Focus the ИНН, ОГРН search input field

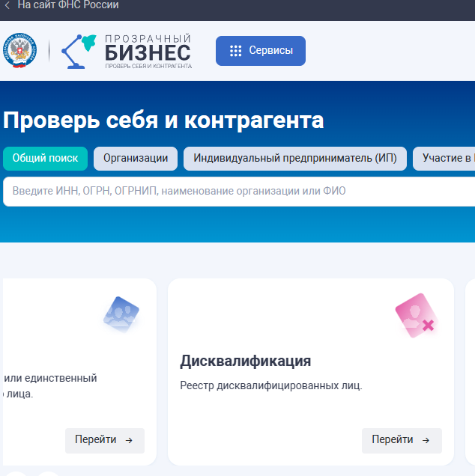tap(239, 192)
